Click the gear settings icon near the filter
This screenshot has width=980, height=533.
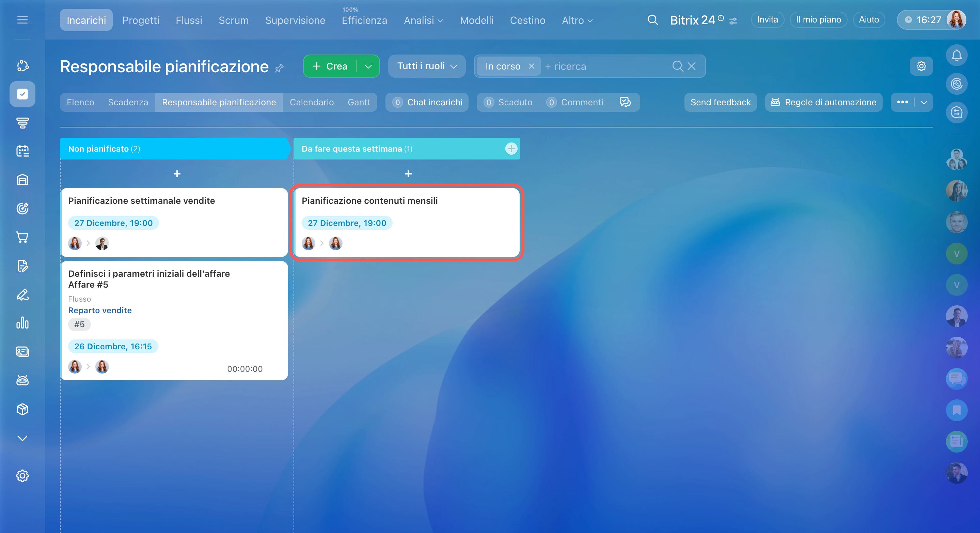(x=921, y=66)
